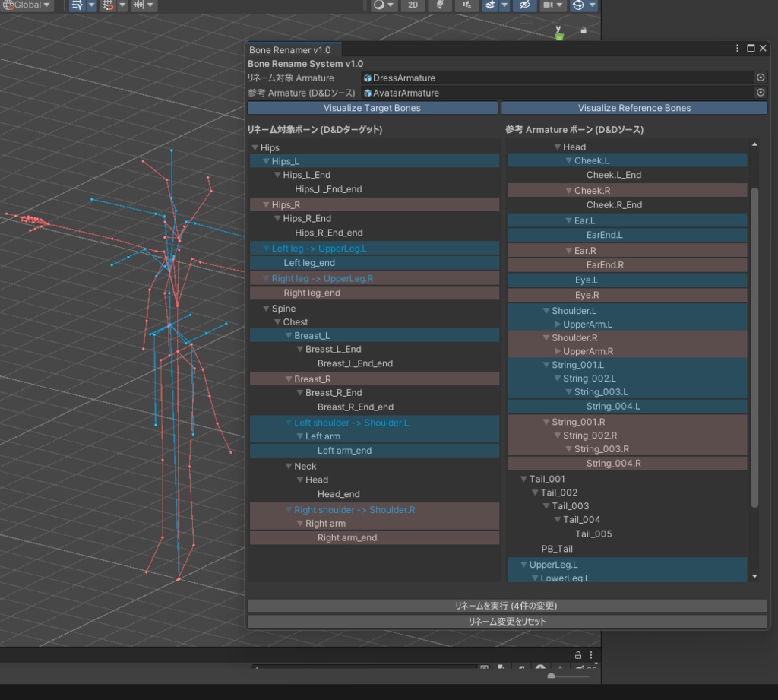The height and width of the screenshot is (700, 778).
Task: Execute the rename with リネームを実行 button
Action: pyautogui.click(x=508, y=606)
